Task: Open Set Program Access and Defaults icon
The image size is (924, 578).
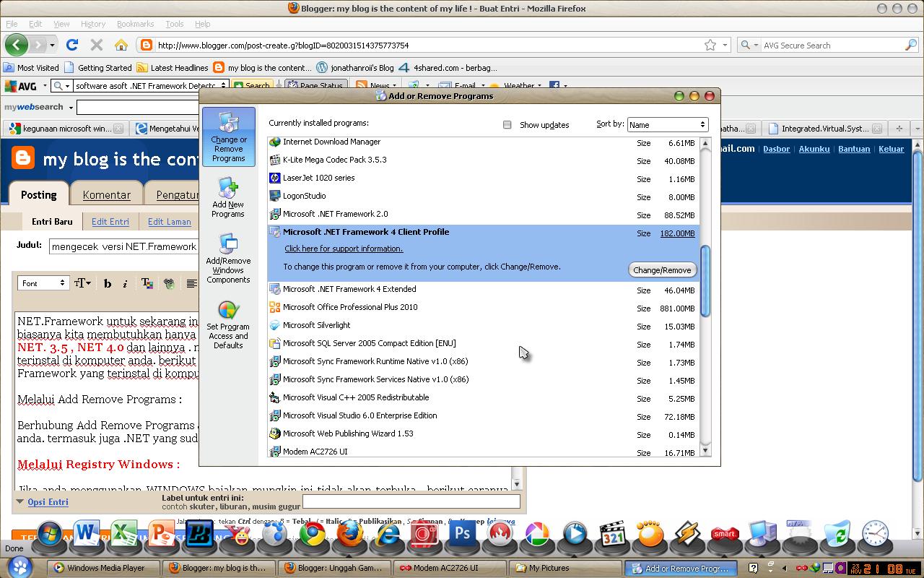Action: point(228,324)
